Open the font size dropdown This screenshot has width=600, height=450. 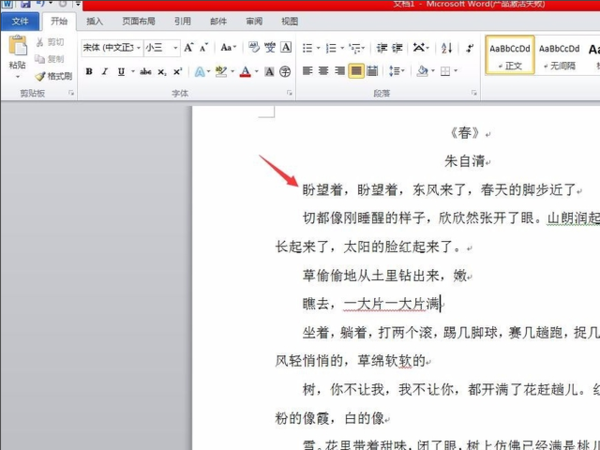[175, 48]
